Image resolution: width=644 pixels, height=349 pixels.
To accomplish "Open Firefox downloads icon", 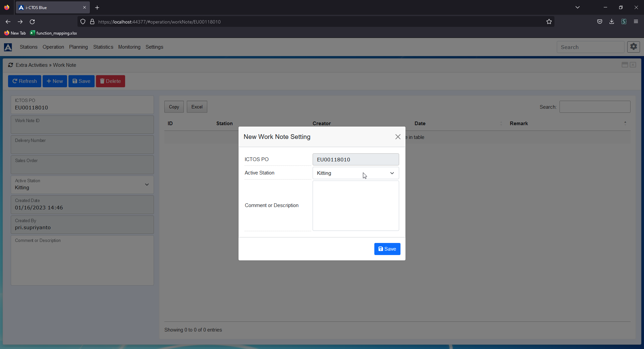I will point(612,22).
